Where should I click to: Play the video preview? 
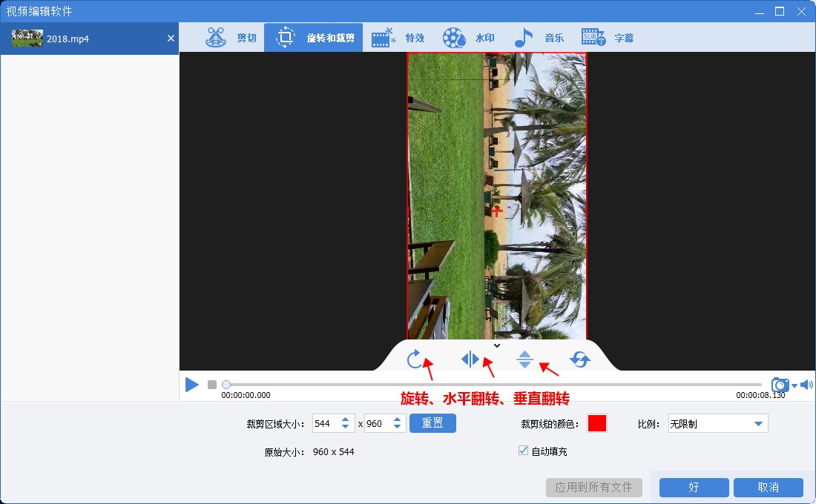tap(192, 385)
